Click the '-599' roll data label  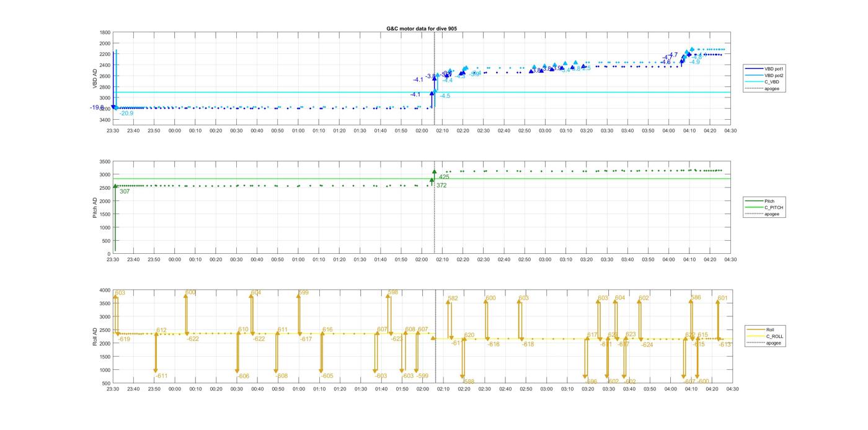[422, 376]
